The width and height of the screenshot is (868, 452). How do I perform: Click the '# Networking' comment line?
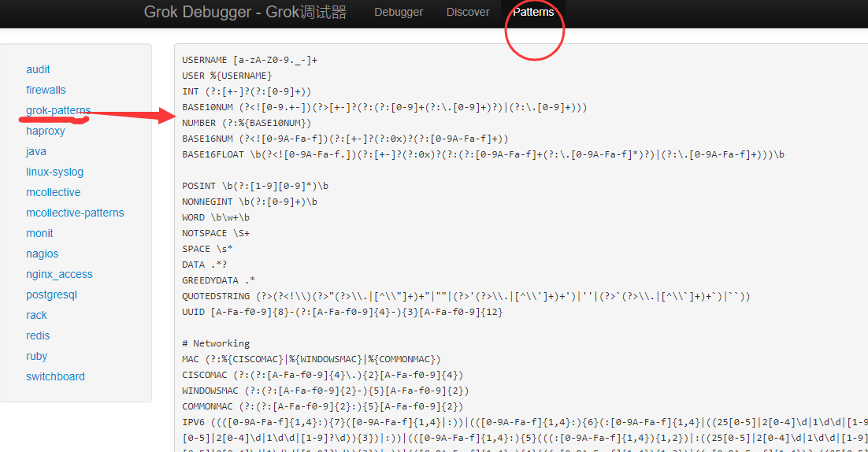pyautogui.click(x=216, y=343)
